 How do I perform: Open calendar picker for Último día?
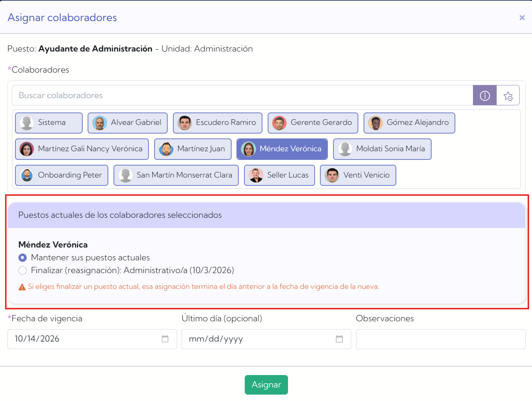339,339
